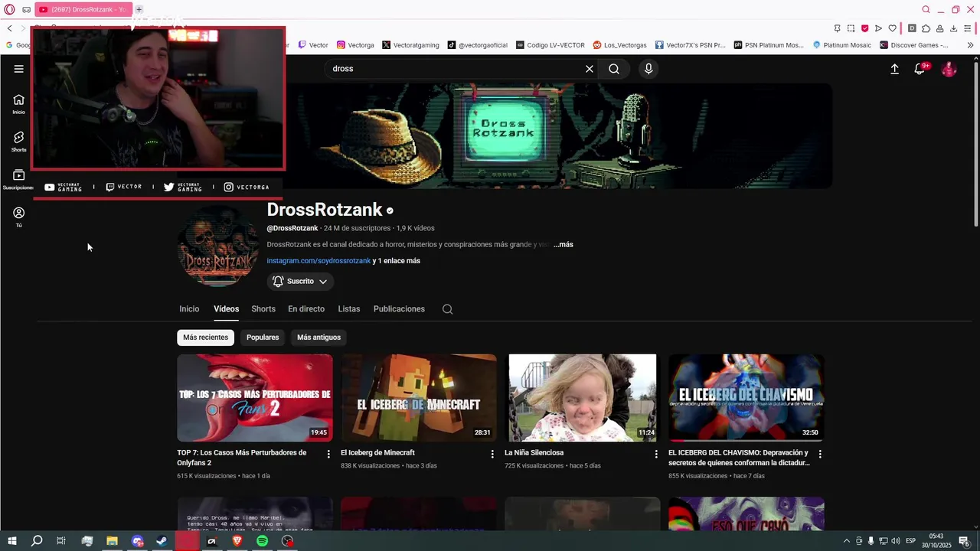Open Spotify from the taskbar
This screenshot has height=551, width=980.
pyautogui.click(x=262, y=541)
